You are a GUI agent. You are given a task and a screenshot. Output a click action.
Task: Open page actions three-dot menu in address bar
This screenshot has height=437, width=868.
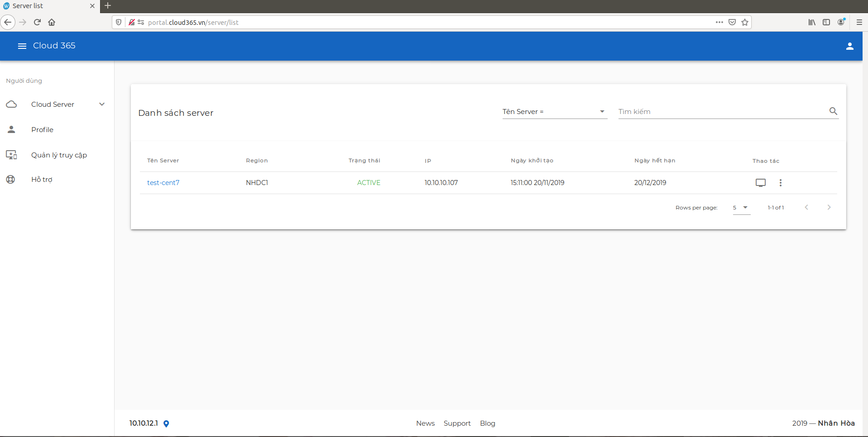coord(719,22)
